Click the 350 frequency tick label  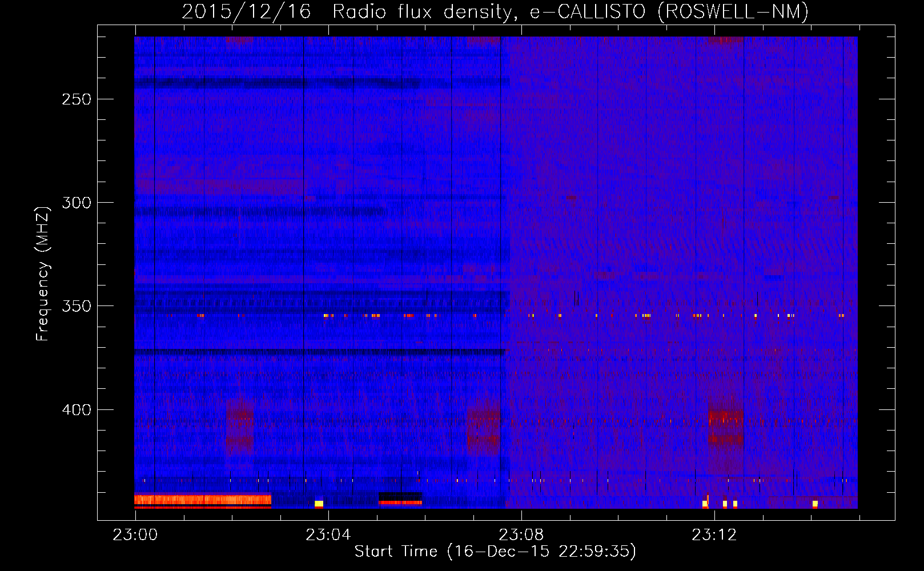(x=77, y=306)
